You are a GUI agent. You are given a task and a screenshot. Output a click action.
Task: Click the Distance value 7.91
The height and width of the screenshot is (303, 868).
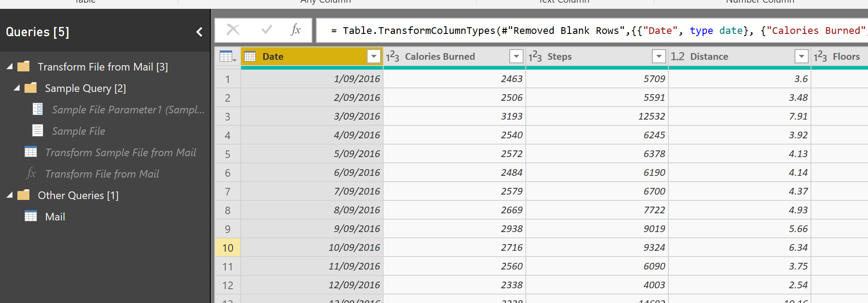[740, 116]
